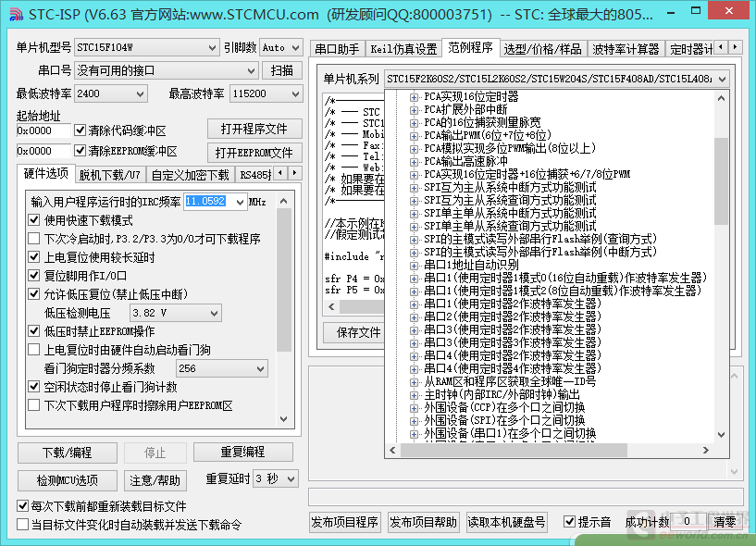The width and height of the screenshot is (756, 546).
Task: Click example tree vertical scrollbar thumb
Action: point(721,181)
